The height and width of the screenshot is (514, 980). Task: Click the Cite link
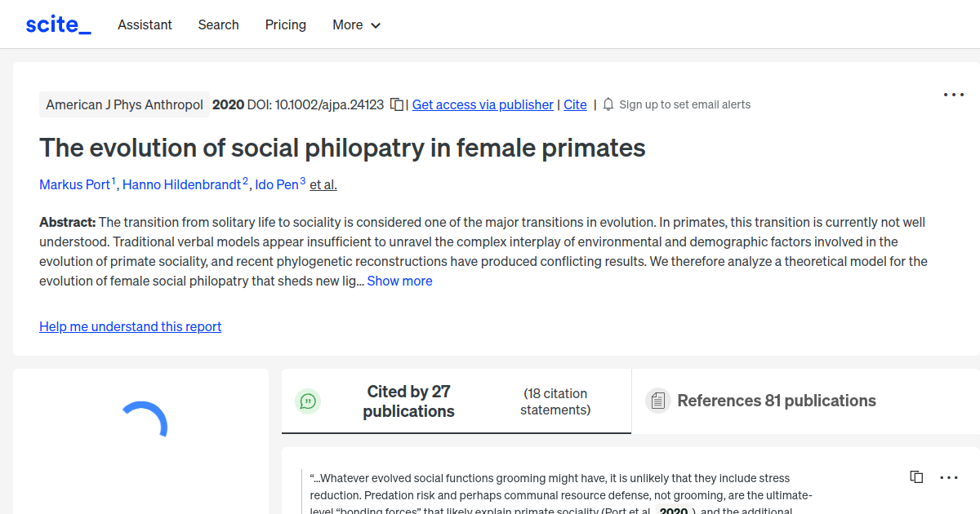coord(575,104)
